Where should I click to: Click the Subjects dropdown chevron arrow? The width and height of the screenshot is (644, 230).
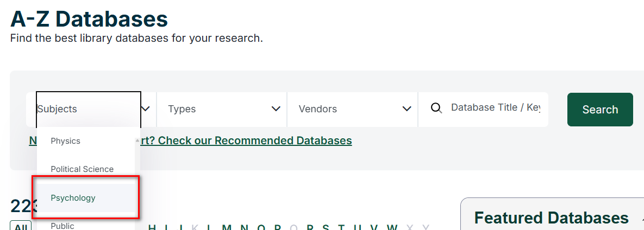[x=145, y=109]
